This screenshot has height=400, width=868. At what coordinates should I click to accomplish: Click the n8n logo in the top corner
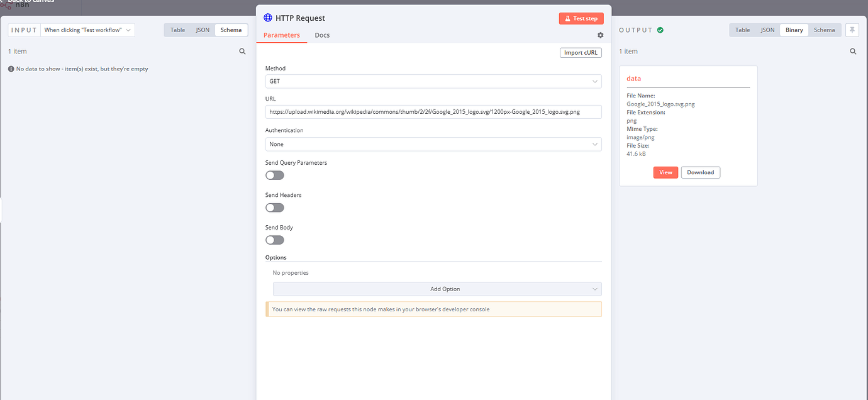[x=6, y=6]
